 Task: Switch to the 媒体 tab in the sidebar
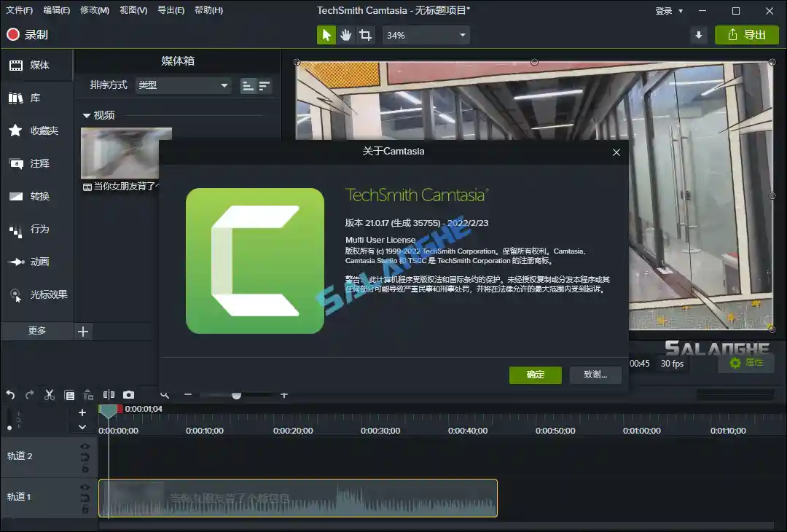coord(37,65)
